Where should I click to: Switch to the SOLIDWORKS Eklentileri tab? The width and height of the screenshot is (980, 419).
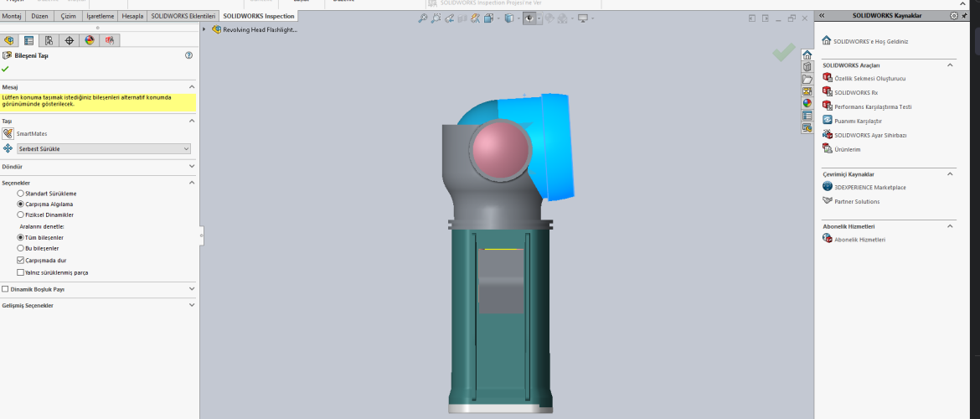183,16
